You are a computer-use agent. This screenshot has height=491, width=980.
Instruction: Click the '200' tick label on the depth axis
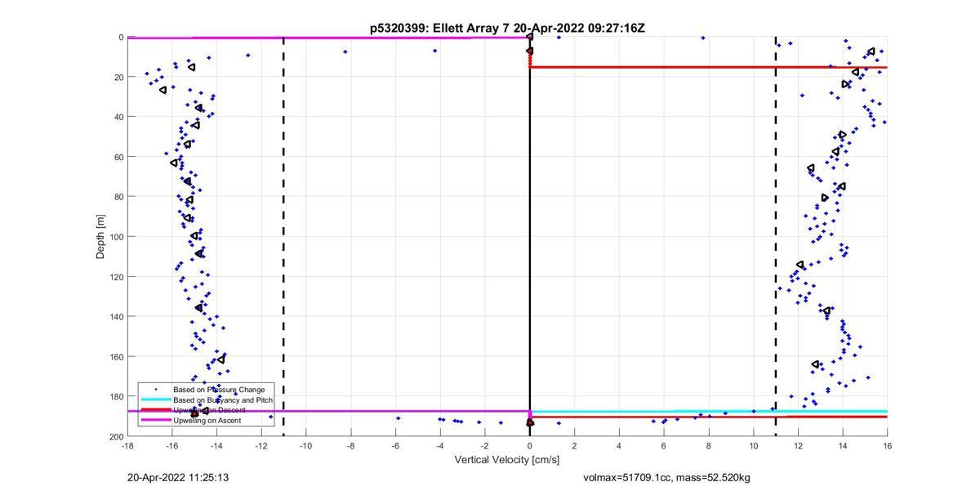(x=116, y=437)
